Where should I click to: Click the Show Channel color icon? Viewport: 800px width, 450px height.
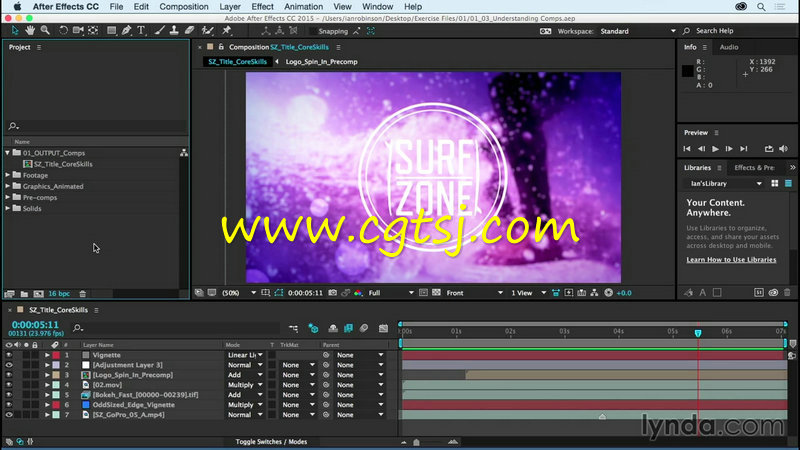click(358, 293)
